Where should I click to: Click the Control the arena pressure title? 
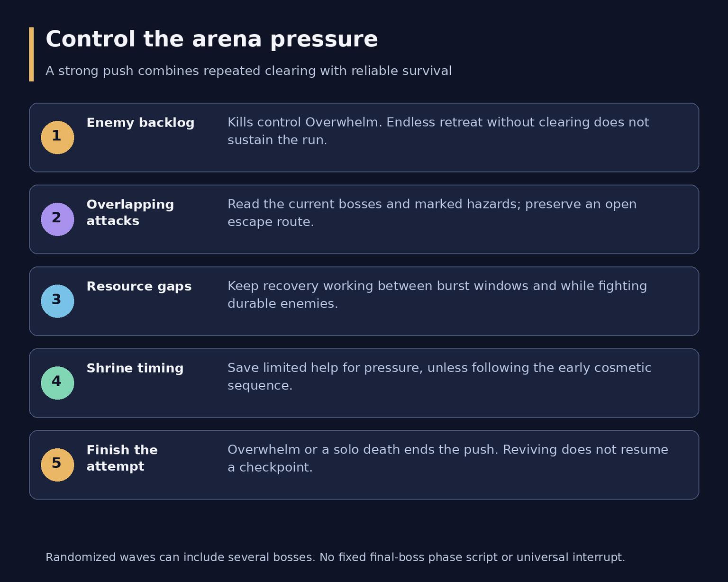[x=212, y=39]
